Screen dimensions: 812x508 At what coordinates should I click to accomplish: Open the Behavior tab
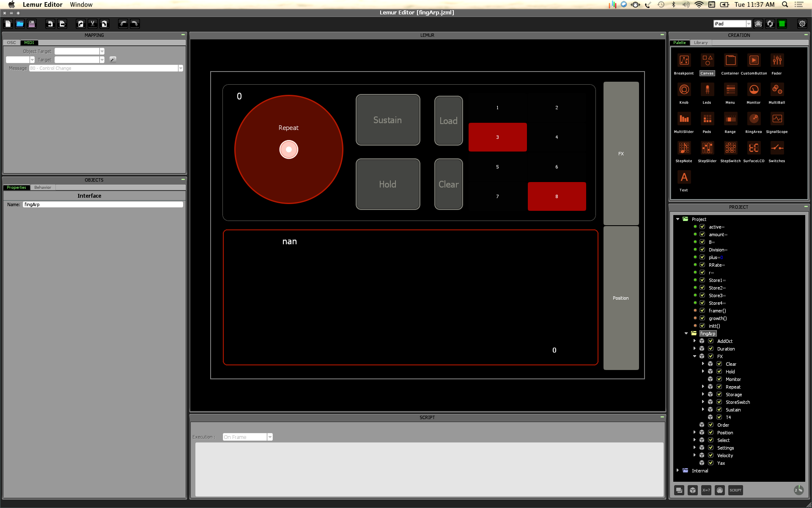coord(43,188)
